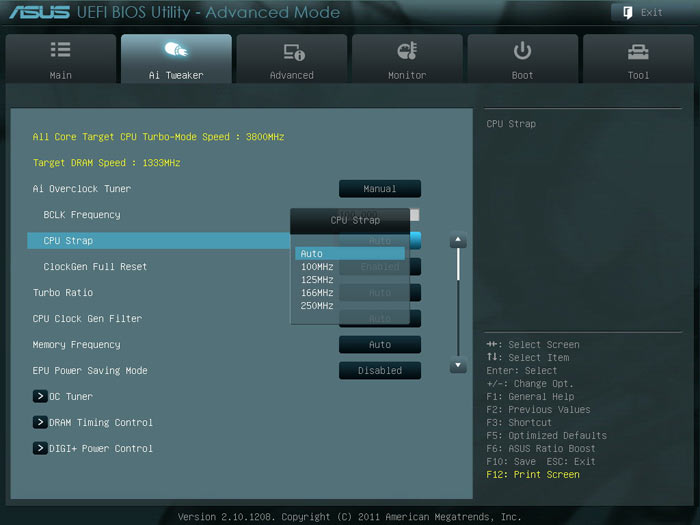
Task: Expand the OC Tuner submenu
Action: pyautogui.click(x=40, y=397)
